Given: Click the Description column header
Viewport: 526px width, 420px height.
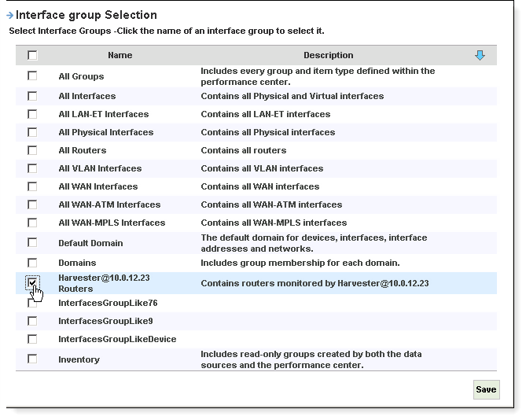Looking at the screenshot, I should pyautogui.click(x=329, y=55).
